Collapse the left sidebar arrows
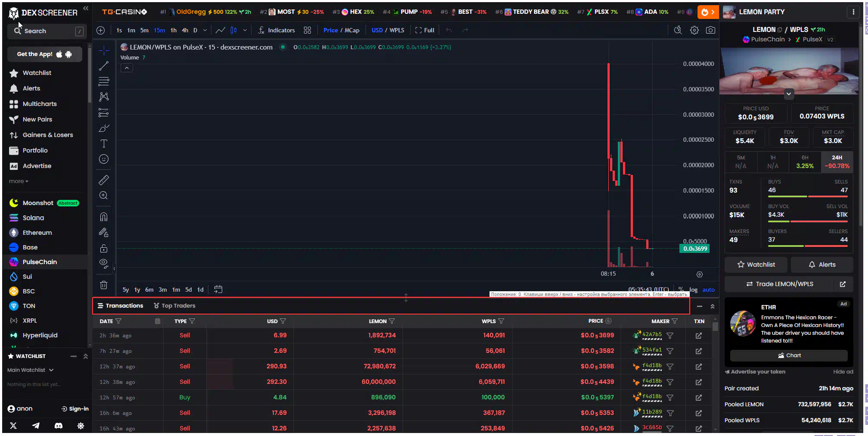Viewport: 868px width, 436px height. (x=86, y=8)
